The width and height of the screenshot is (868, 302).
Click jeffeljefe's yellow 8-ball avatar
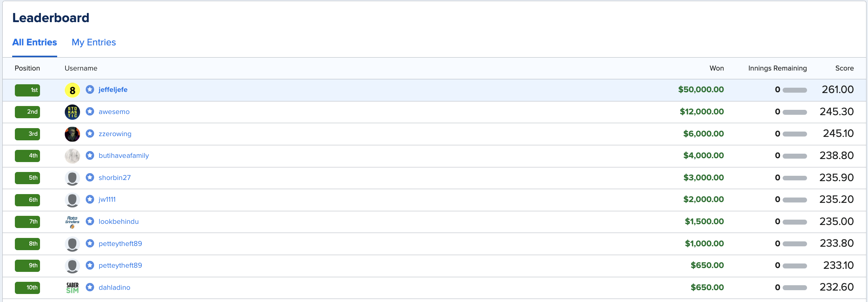pos(72,90)
